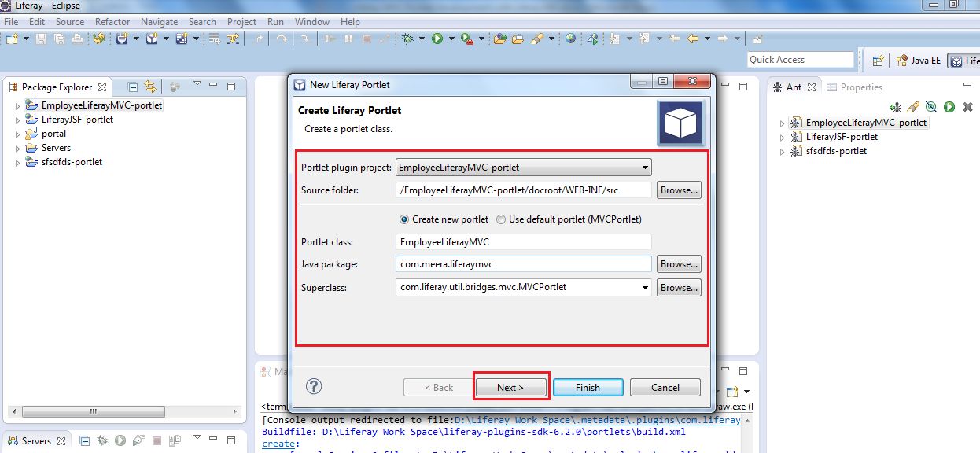Click the Run selected Ant target icon
Viewport: 980px width, 453px height.
coord(949,106)
